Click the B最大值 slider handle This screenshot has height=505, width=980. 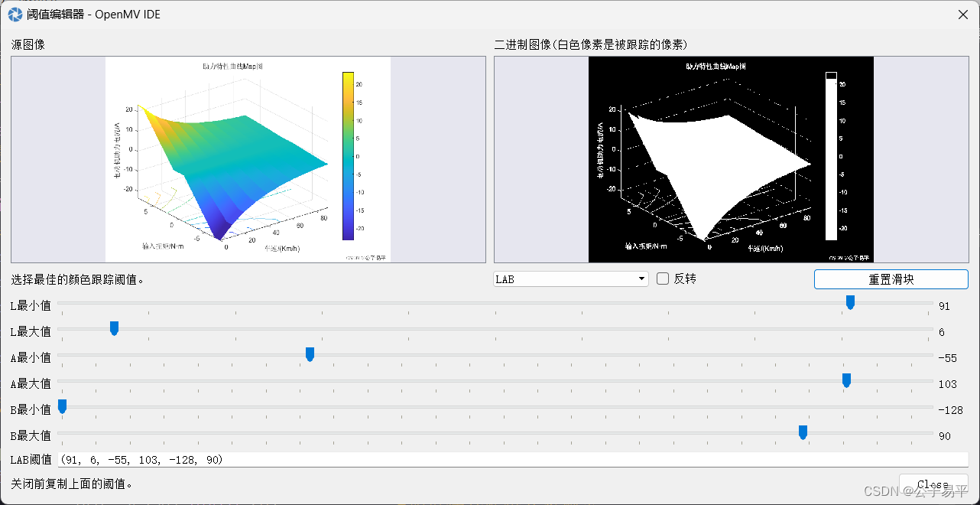click(803, 432)
